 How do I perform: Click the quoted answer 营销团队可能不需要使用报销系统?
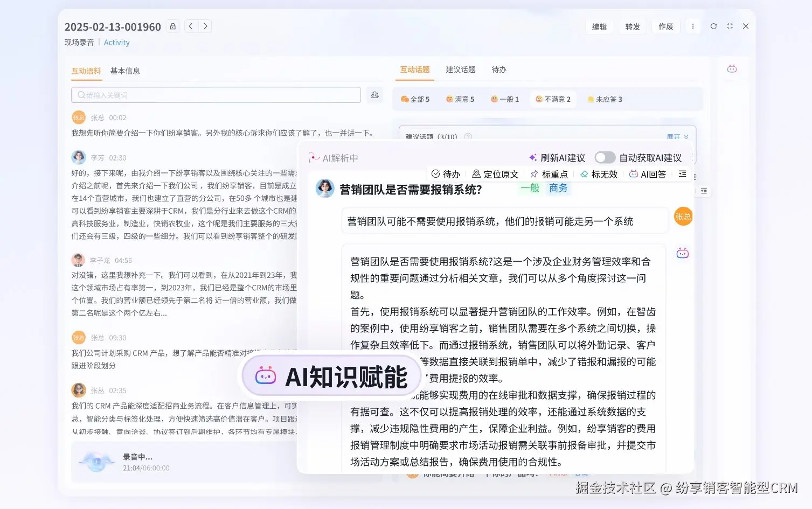504,221
